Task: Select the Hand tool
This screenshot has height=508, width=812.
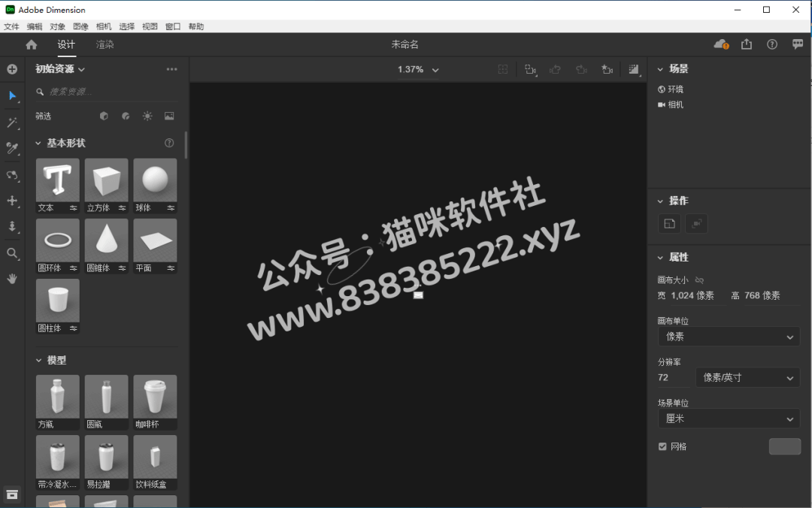Action: tap(13, 279)
